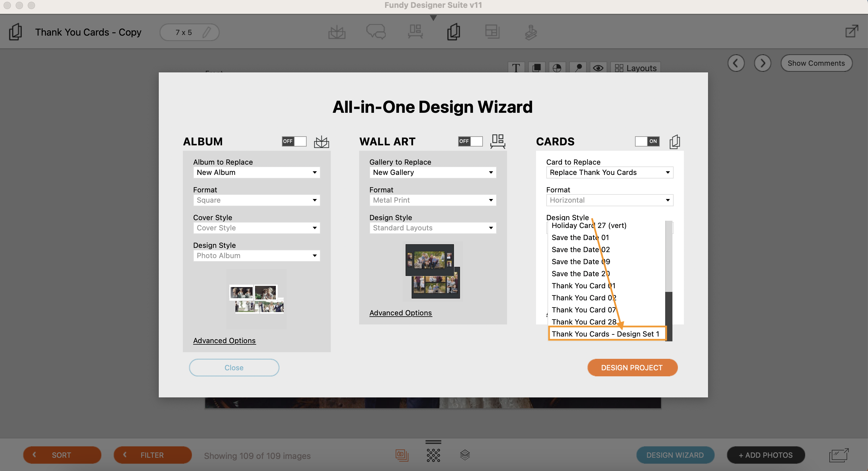
Task: Select Holiday Card 27 (vert) option
Action: [x=607, y=226]
